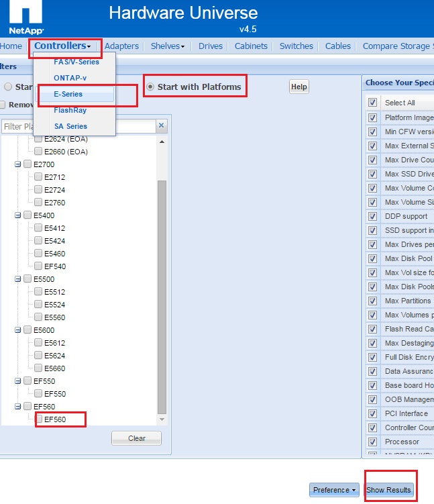Open the Home page
The height and width of the screenshot is (504, 434).
[x=11, y=46]
